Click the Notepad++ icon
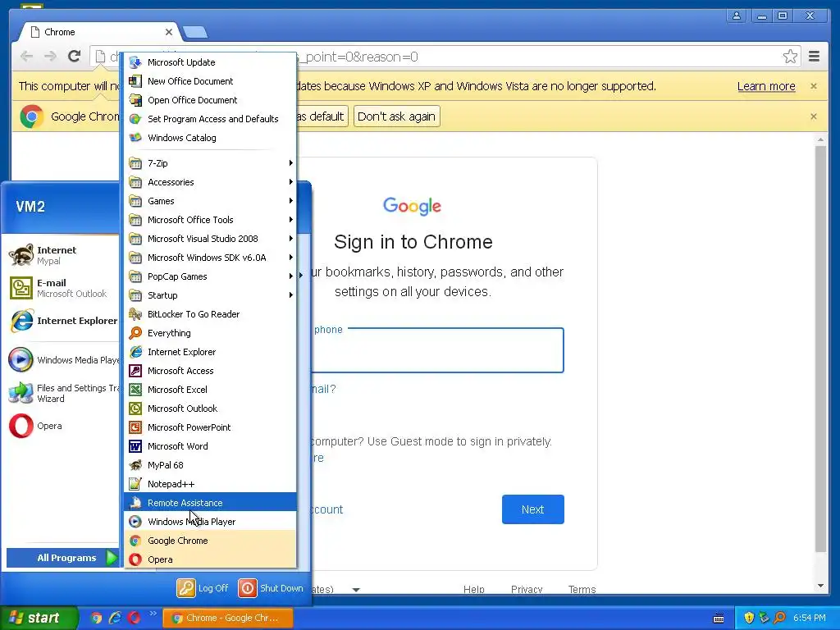The image size is (840, 630). click(135, 484)
